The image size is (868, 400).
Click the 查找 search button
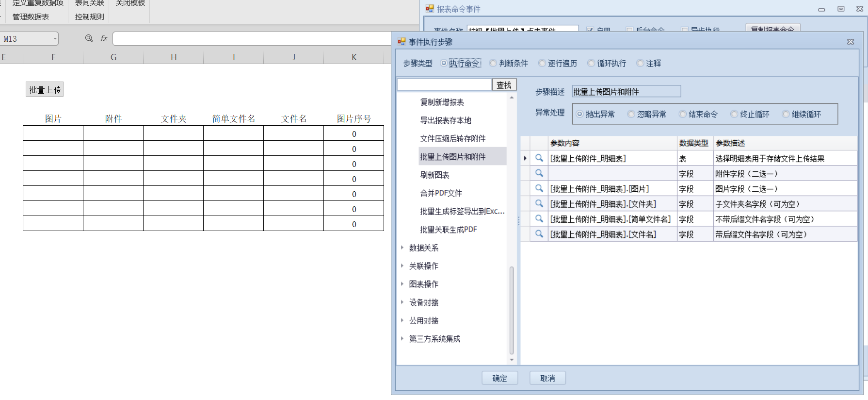504,85
